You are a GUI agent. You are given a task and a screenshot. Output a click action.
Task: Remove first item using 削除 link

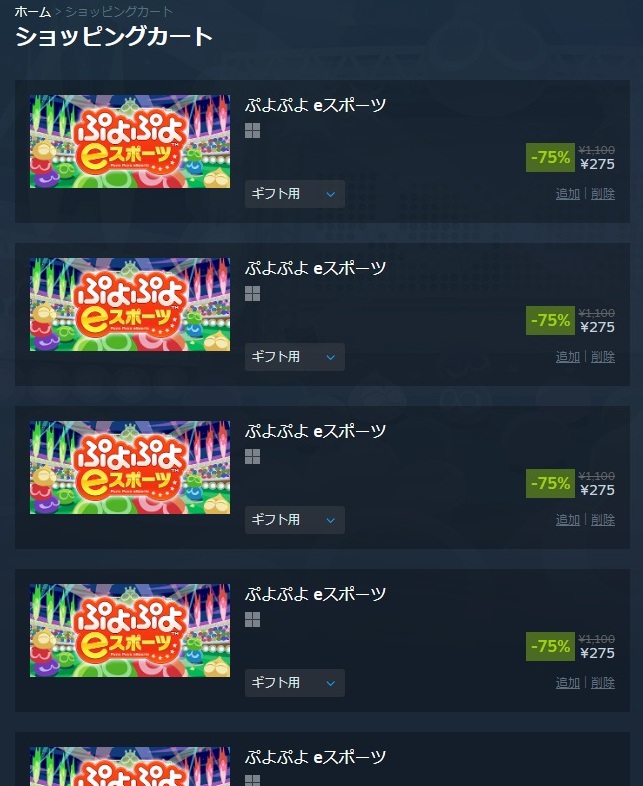coord(603,194)
